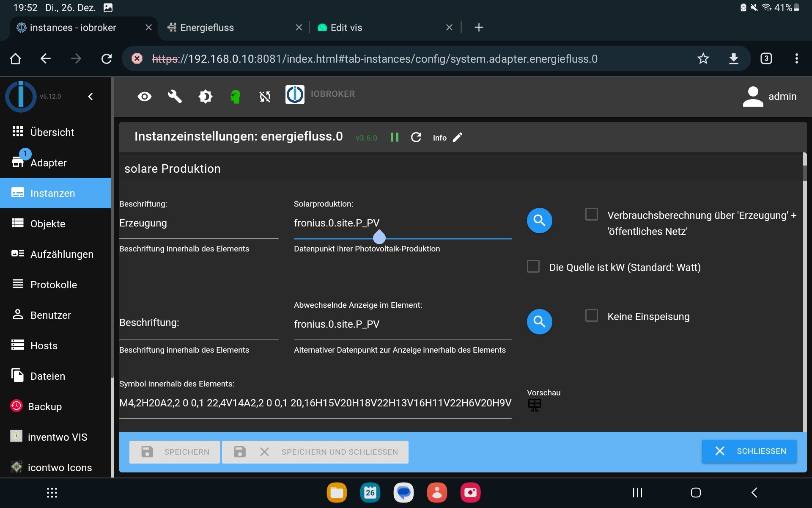Click the search icon for alternate display field
The image size is (812, 508).
click(x=538, y=321)
